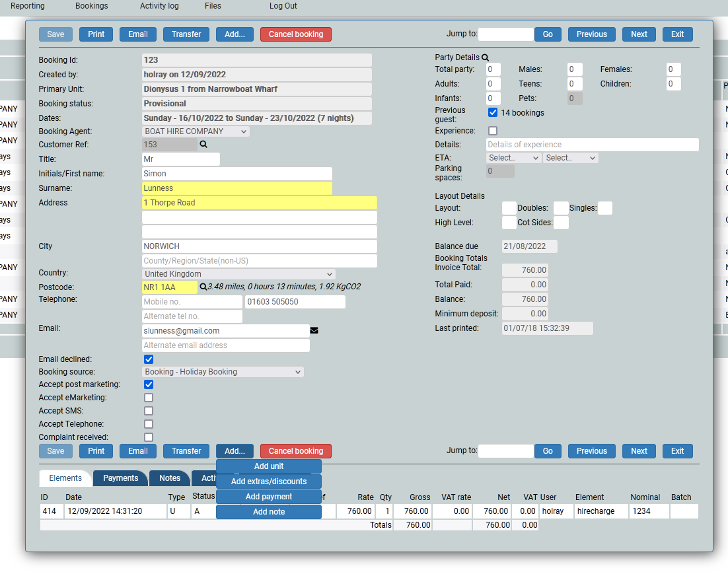
Task: Open the Activity log menu item
Action: click(159, 6)
